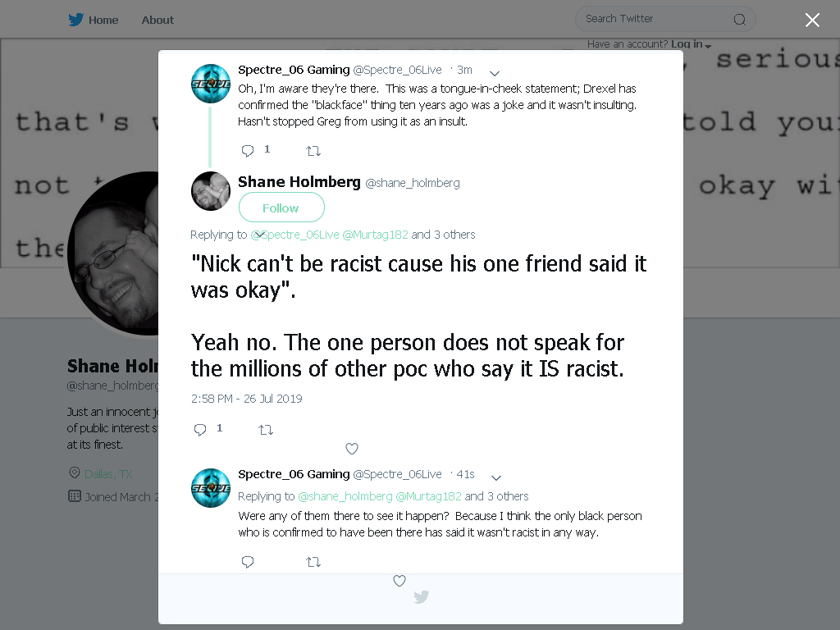Click the search magnifier icon
The width and height of the screenshot is (840, 630).
(739, 20)
